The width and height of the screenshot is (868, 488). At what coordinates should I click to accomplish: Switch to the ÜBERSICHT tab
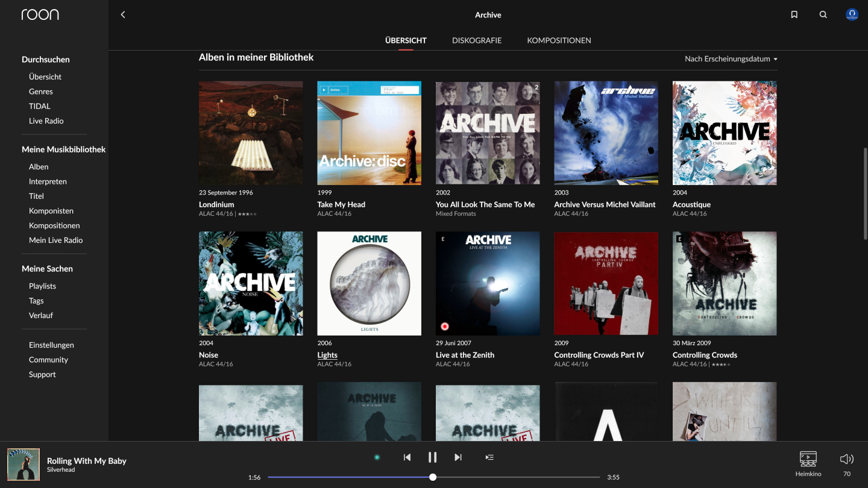click(x=406, y=40)
